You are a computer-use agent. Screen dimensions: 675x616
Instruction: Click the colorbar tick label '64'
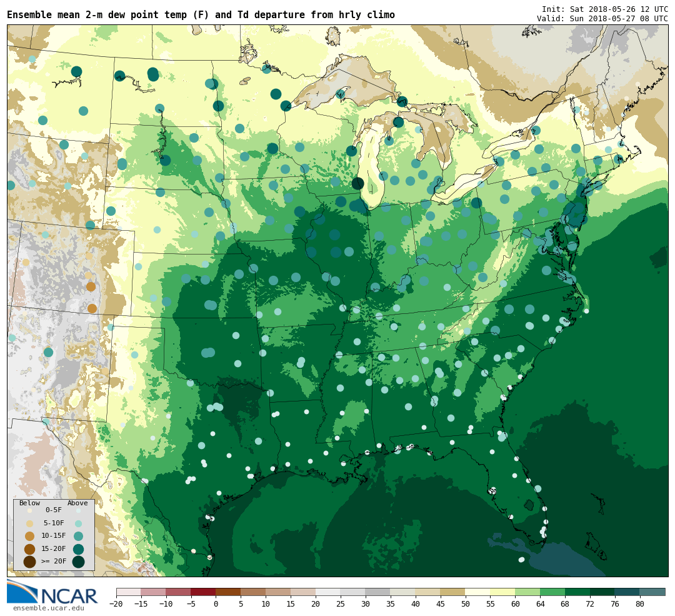[x=540, y=604]
